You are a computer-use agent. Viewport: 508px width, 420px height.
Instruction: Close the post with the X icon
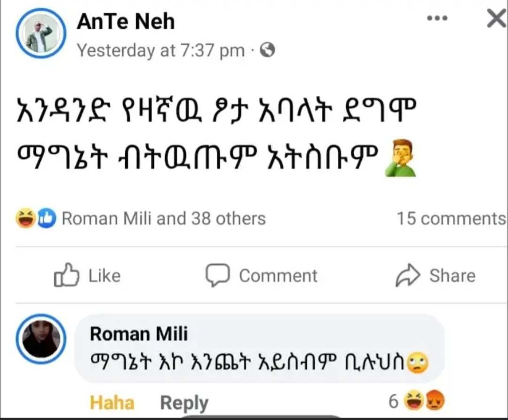tap(497, 18)
